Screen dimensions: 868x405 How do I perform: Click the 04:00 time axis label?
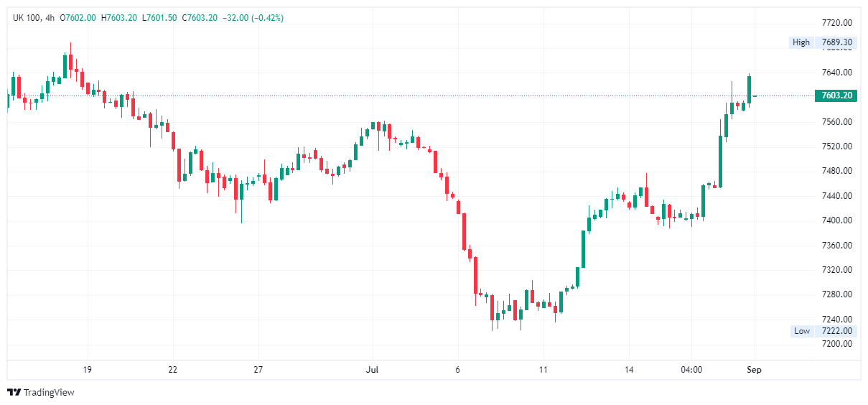tap(691, 370)
